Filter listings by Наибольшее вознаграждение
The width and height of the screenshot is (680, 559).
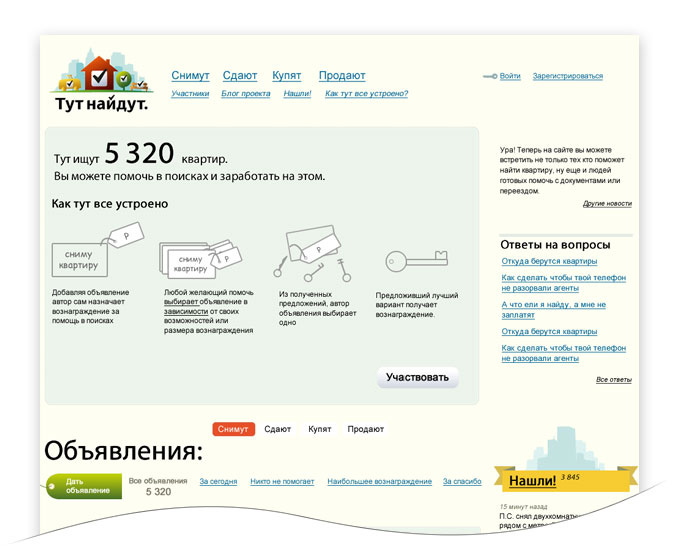click(x=379, y=481)
